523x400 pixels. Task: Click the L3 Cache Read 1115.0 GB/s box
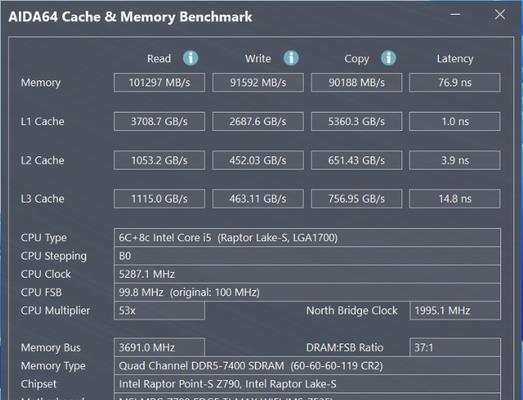(159, 199)
